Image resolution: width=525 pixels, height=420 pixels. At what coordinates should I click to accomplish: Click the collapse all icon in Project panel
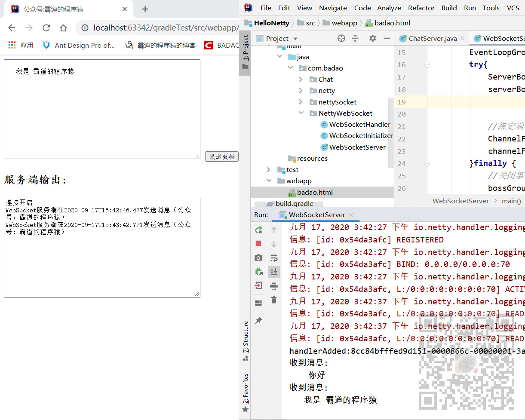coord(355,38)
